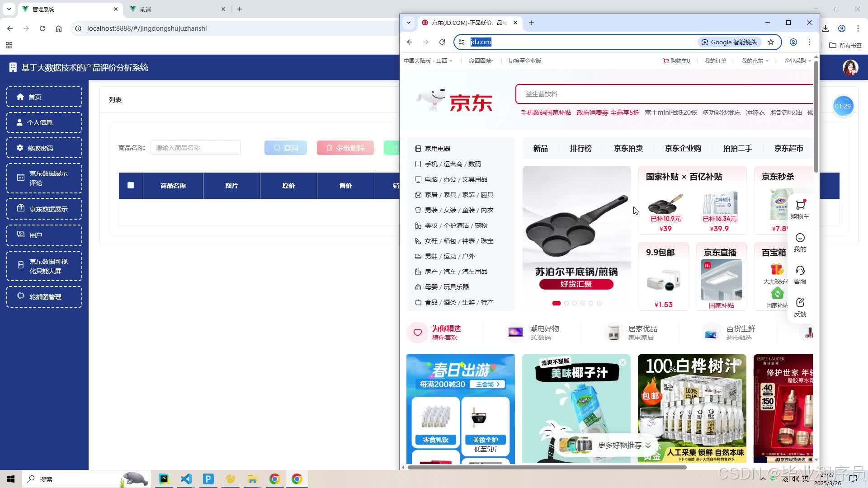Expand the 企业采购 dropdown
Image resolution: width=868 pixels, height=488 pixels.
[x=797, y=61]
